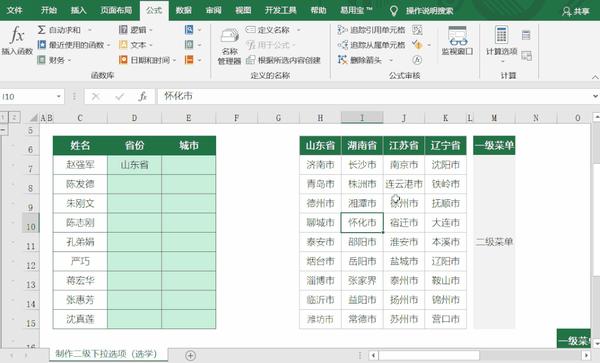Viewport: 600px width, 363px height.
Task: Switch to the 易用宝 tab
Action: pos(356,10)
